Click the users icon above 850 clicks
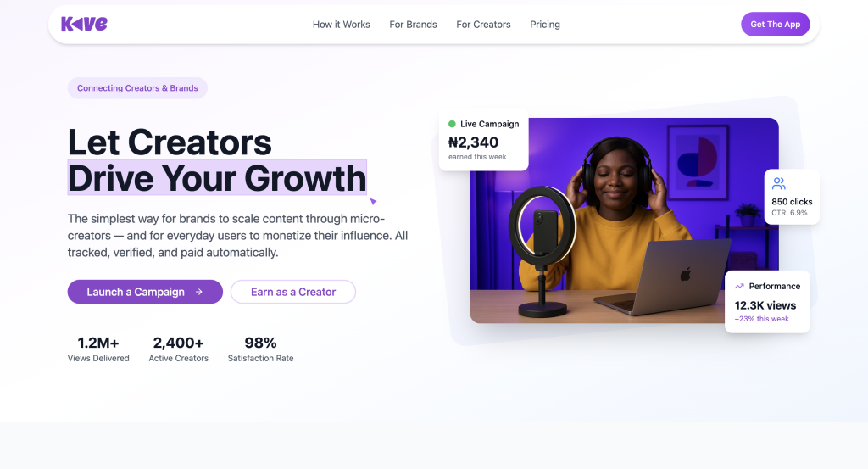Screen dimensions: 868x469 [779, 183]
